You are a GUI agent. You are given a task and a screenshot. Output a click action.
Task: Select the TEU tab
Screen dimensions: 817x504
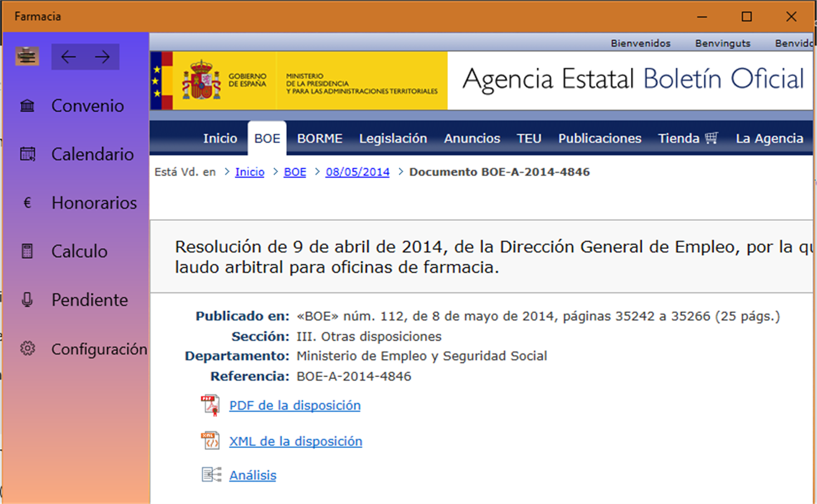coord(529,138)
